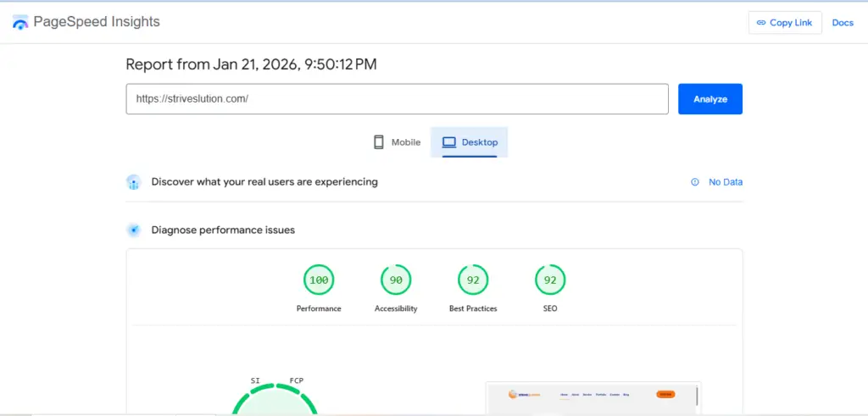Click the URL input field
Screen dimensions: 868x416
point(397,99)
